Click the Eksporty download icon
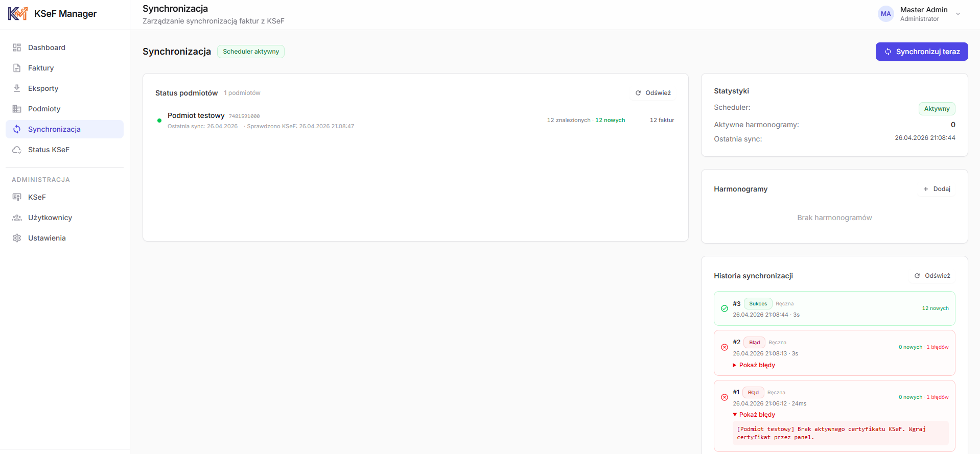This screenshot has width=980, height=454. pyautogui.click(x=17, y=88)
